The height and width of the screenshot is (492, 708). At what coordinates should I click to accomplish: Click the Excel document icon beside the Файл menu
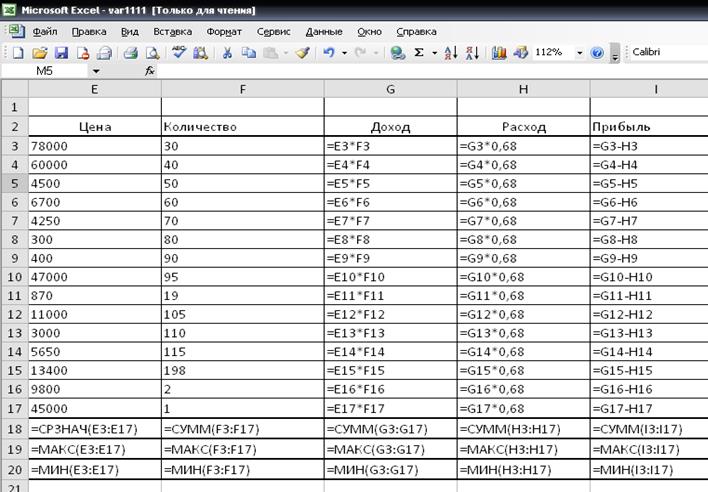(x=16, y=31)
